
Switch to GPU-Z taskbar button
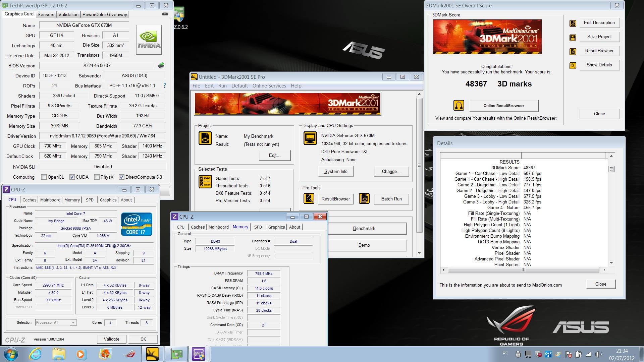(176, 354)
